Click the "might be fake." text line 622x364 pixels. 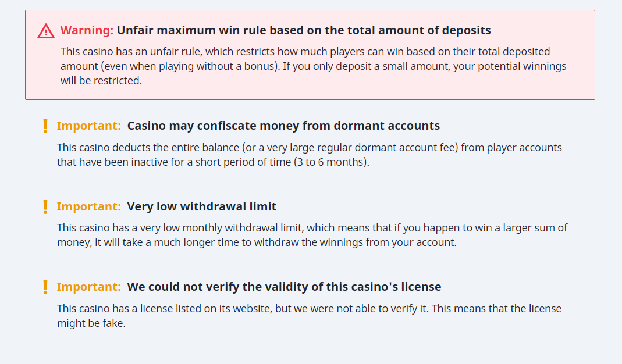pyautogui.click(x=91, y=323)
